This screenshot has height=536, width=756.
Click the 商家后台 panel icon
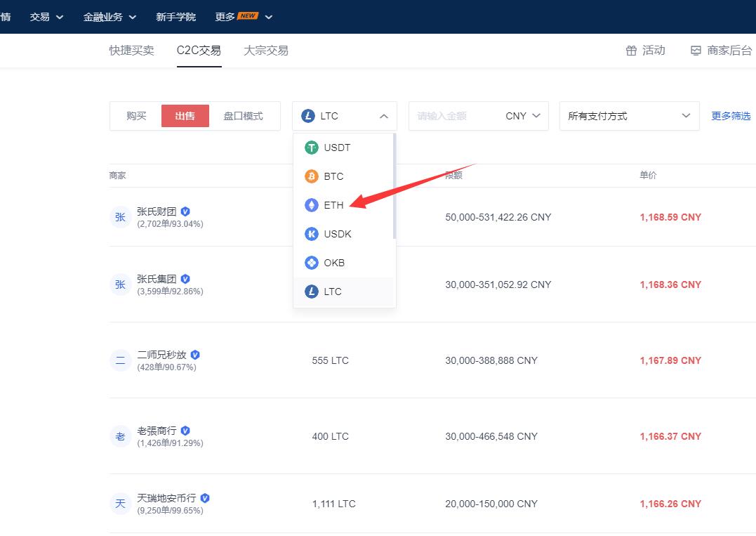pyautogui.click(x=696, y=51)
